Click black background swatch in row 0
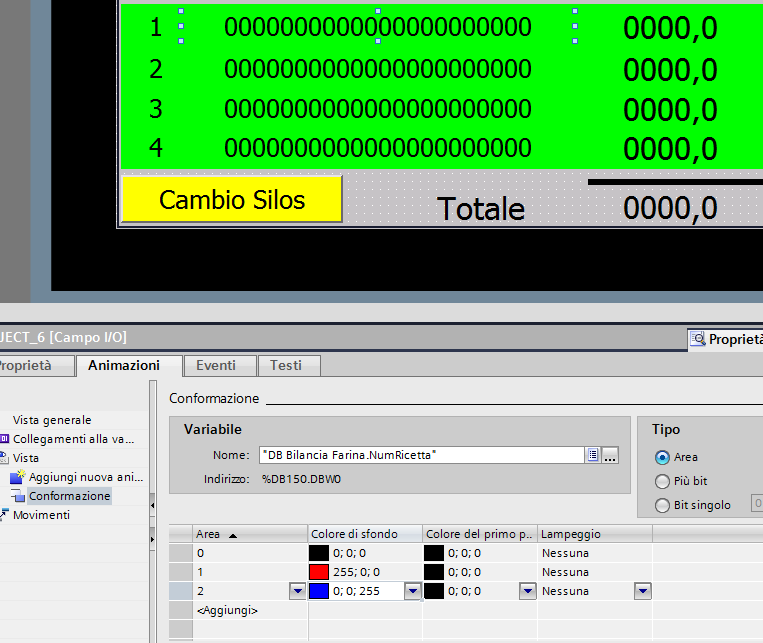This screenshot has height=643, width=763. tap(319, 553)
